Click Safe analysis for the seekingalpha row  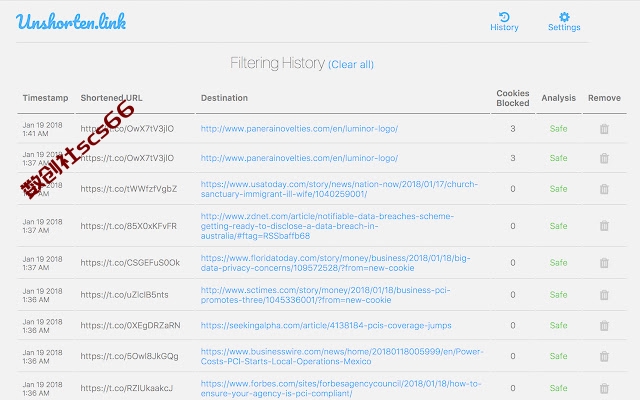[558, 325]
